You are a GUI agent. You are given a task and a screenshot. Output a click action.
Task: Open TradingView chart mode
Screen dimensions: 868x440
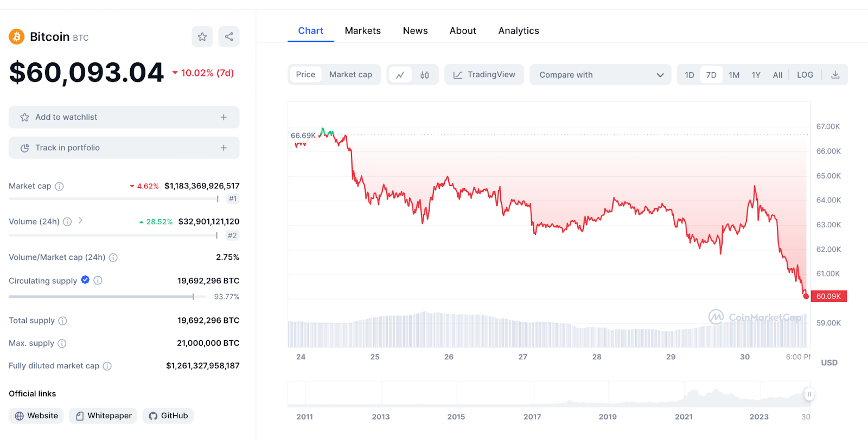click(484, 75)
